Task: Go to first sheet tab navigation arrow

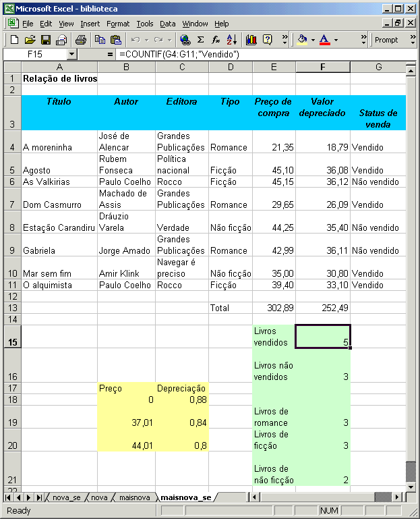Action: (x=8, y=497)
